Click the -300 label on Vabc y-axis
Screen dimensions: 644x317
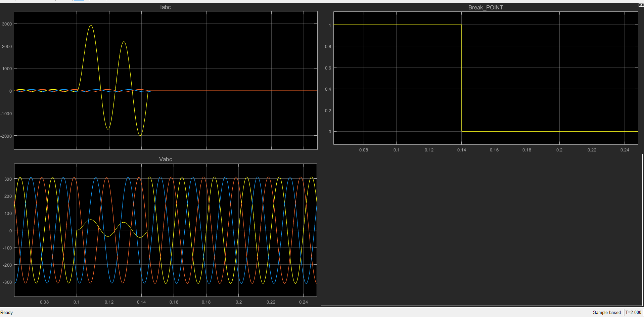pyautogui.click(x=7, y=282)
